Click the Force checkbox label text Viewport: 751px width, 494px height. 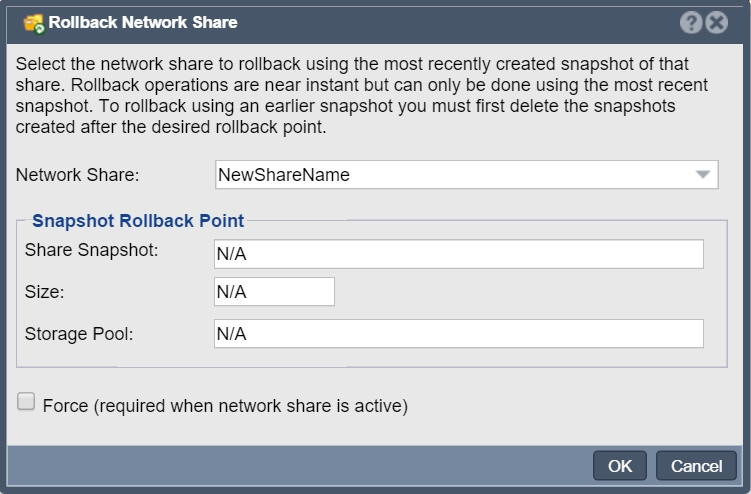tap(225, 406)
